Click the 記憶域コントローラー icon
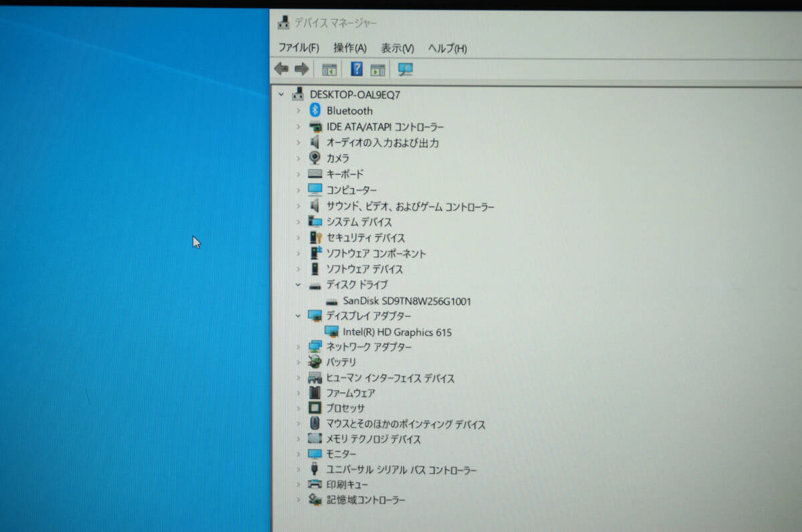Image resolution: width=802 pixels, height=532 pixels. 315,499
